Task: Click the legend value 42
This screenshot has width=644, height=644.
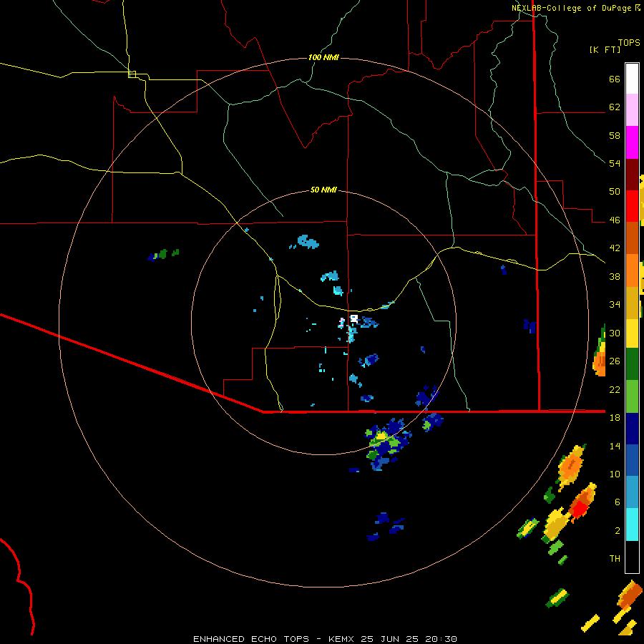Action: coord(615,248)
